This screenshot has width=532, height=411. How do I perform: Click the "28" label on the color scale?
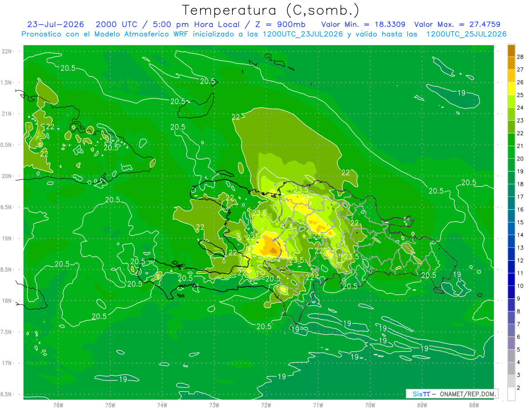pos(520,57)
